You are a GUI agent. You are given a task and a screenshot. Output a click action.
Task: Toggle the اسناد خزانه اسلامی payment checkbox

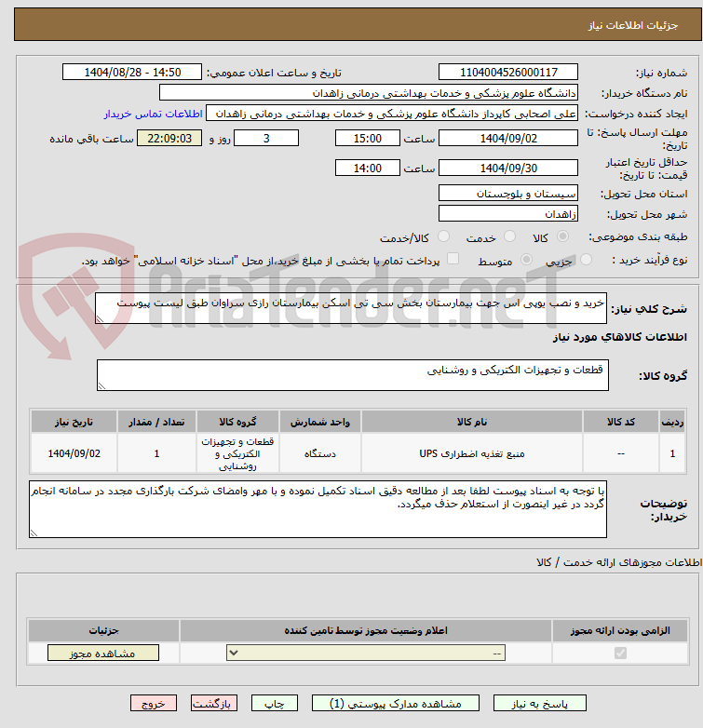coord(453,259)
